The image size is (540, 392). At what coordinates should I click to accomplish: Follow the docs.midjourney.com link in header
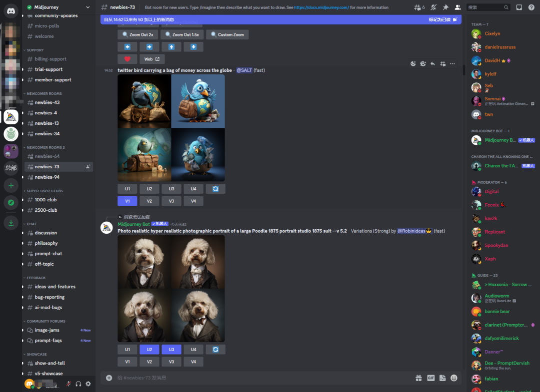pos(321,7)
